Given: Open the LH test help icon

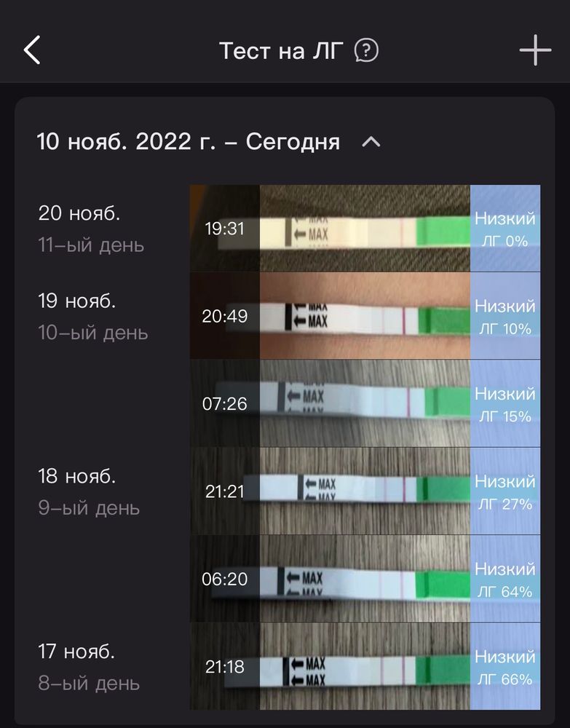Looking at the screenshot, I should click(x=366, y=51).
